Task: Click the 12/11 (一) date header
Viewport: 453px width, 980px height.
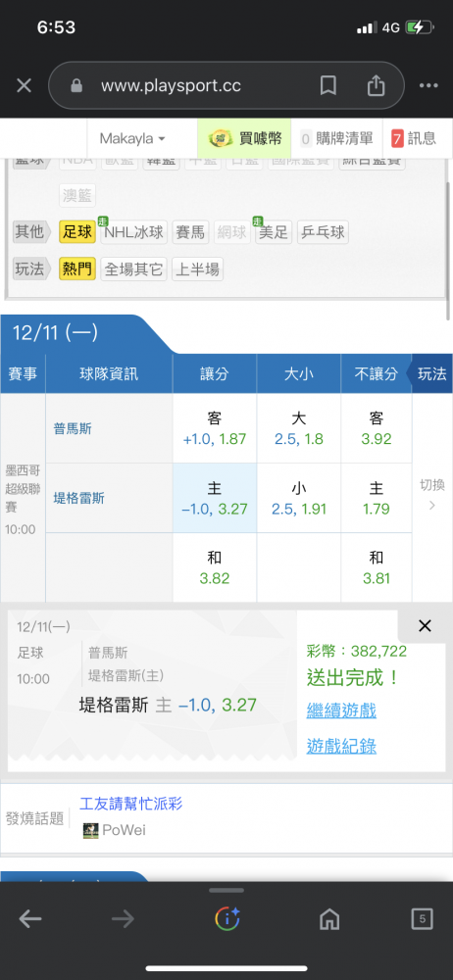Action: pos(55,332)
